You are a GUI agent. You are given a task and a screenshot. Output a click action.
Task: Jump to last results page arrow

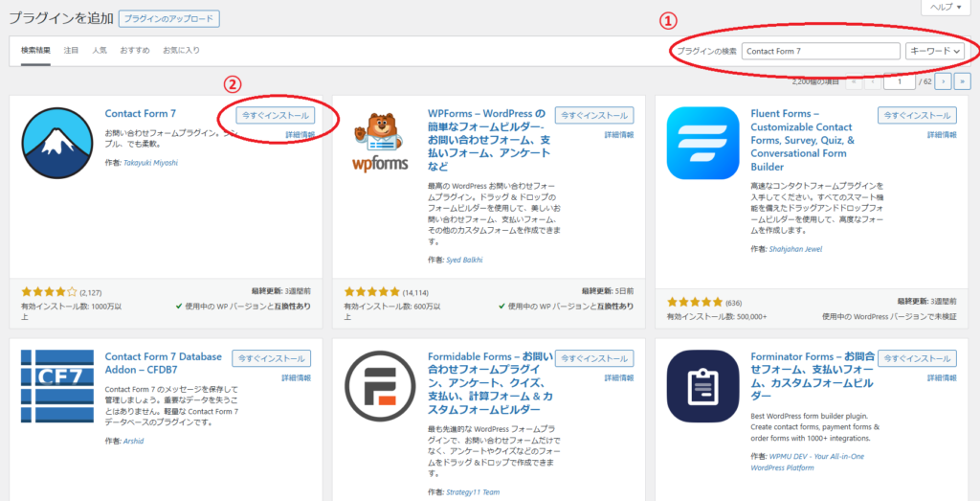point(963,81)
